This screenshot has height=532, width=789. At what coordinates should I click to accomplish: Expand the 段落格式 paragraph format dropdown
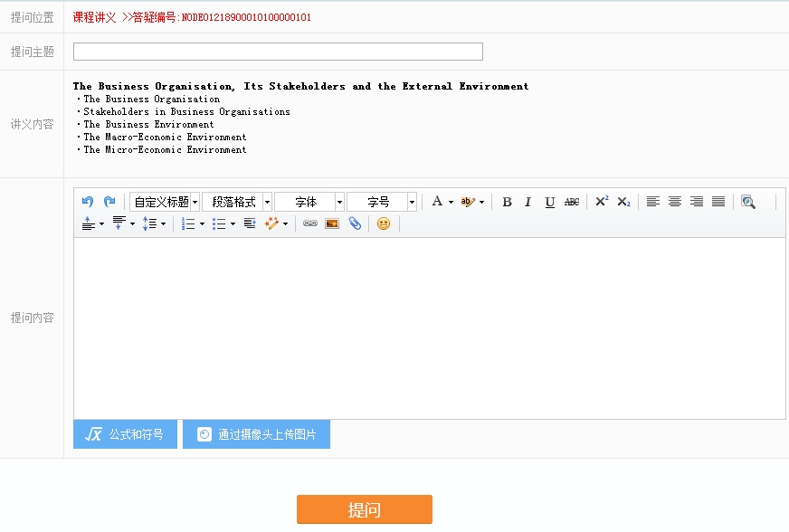[237, 202]
